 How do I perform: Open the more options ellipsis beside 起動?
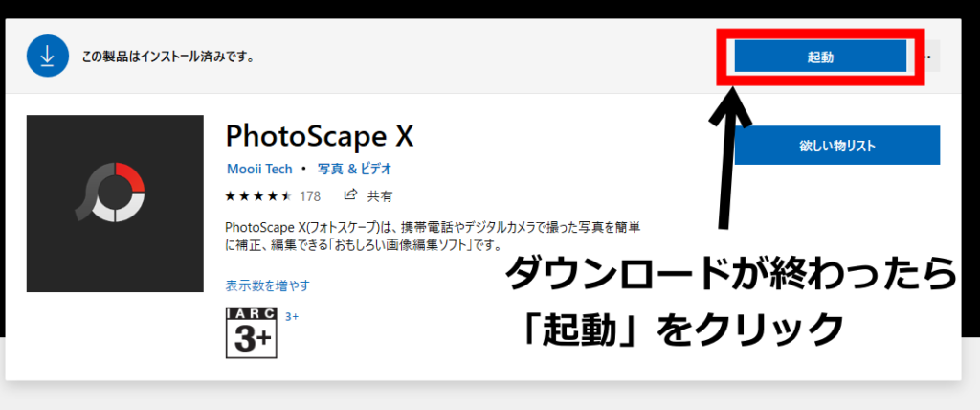click(929, 57)
